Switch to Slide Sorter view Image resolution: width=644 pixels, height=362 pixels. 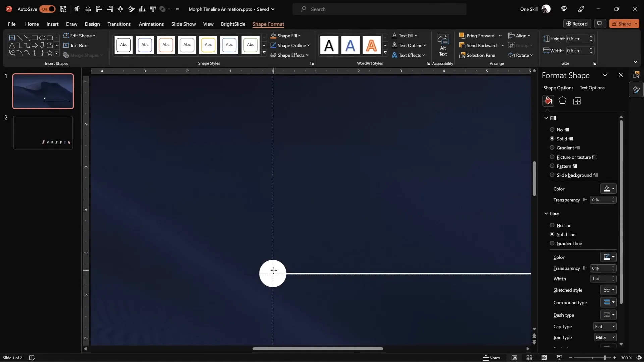(529, 358)
